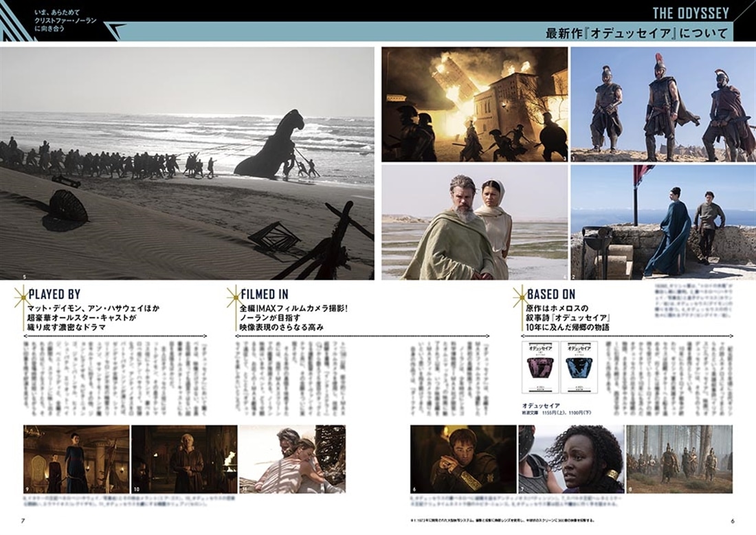Select heading '最新作『オデュッセイア』について'
The width and height of the screenshot is (756, 535).
pyautogui.click(x=636, y=33)
